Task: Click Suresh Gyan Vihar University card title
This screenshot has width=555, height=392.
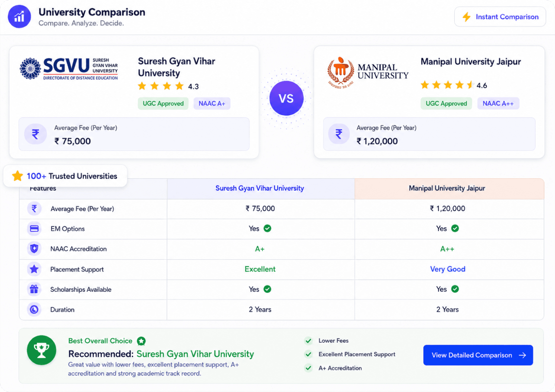Action: [x=177, y=67]
